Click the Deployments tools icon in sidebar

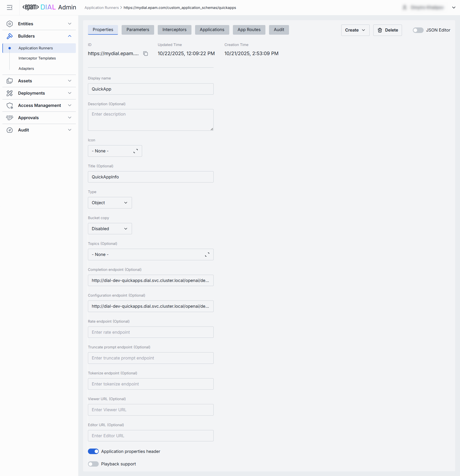(9, 93)
